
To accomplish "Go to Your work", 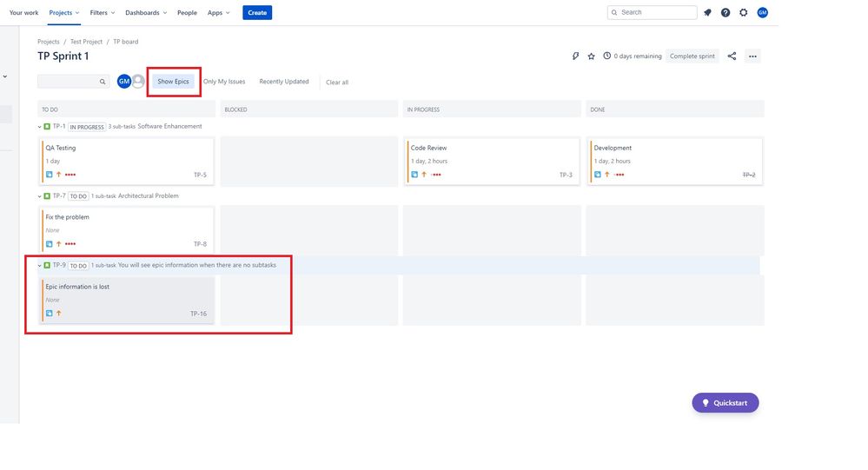I will pos(23,12).
